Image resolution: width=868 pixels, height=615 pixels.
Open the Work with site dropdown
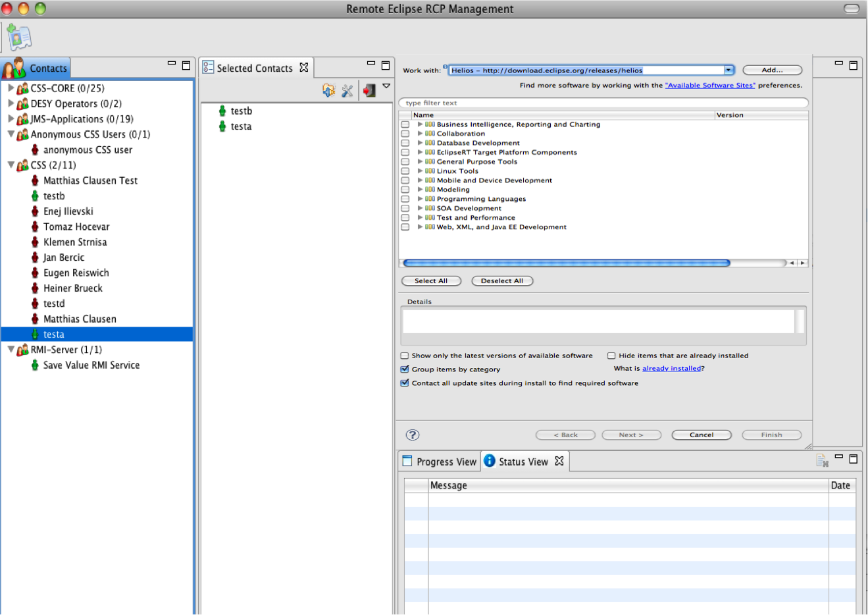point(728,70)
